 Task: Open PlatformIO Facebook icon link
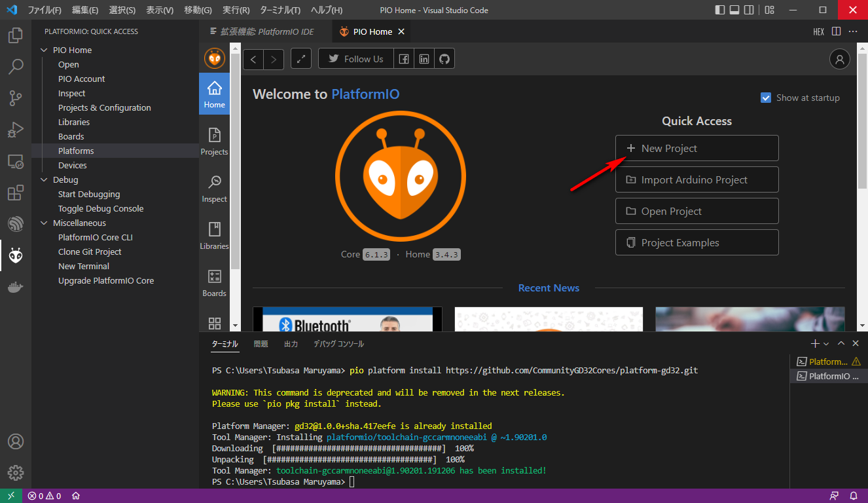click(x=404, y=59)
